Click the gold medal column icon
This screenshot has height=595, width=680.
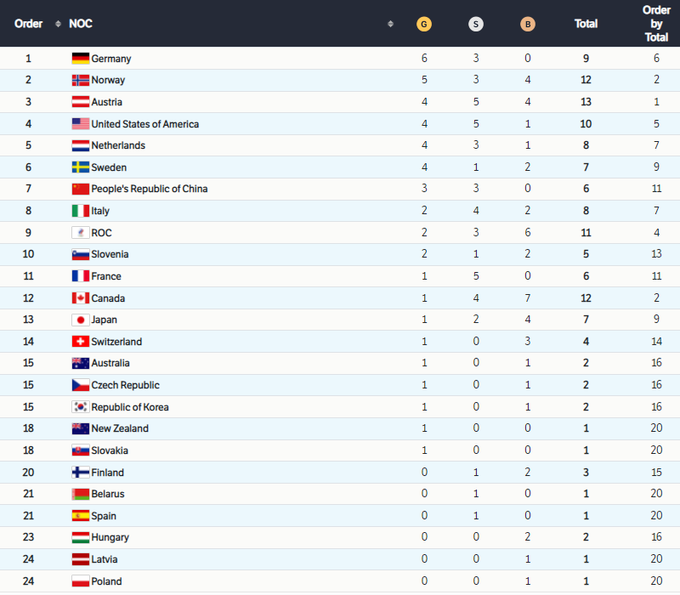coord(424,24)
